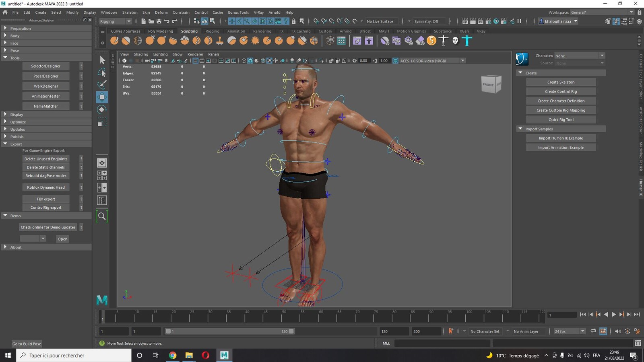Click the HumanIK logo button in panel

[x=522, y=59]
